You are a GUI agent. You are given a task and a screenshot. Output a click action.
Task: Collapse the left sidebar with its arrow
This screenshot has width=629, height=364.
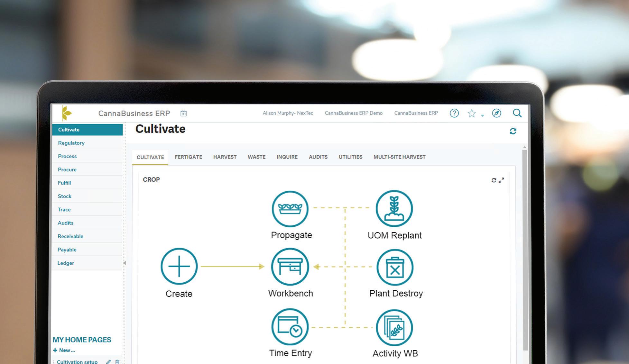pos(125,263)
